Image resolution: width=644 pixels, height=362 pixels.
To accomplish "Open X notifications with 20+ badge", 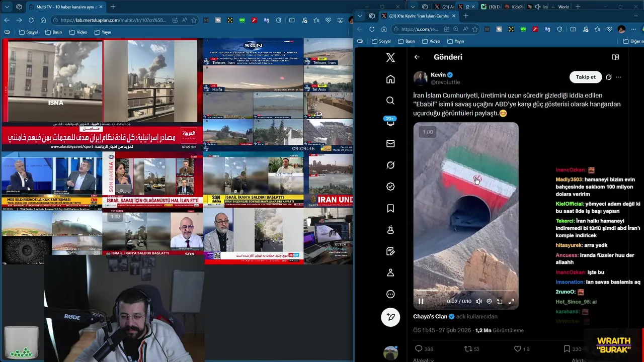I will [x=390, y=122].
